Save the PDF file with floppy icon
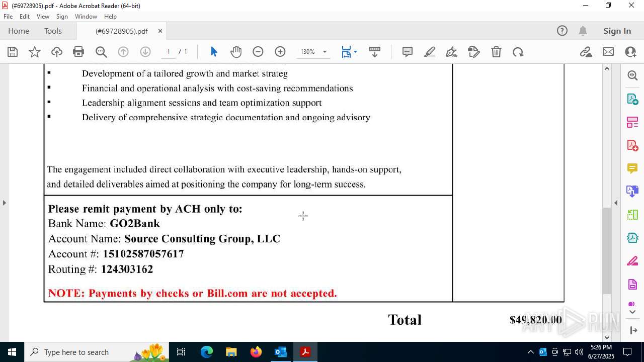Image resolution: width=644 pixels, height=362 pixels. pyautogui.click(x=13, y=52)
